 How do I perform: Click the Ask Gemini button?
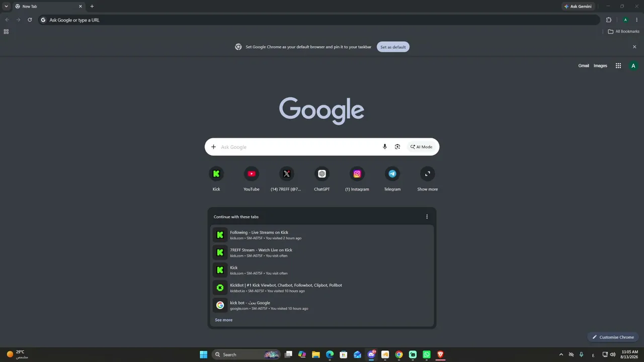coord(578,7)
